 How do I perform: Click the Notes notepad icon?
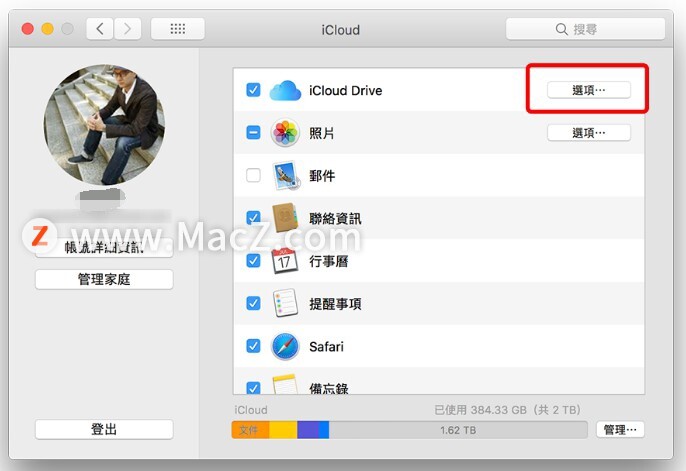point(285,384)
